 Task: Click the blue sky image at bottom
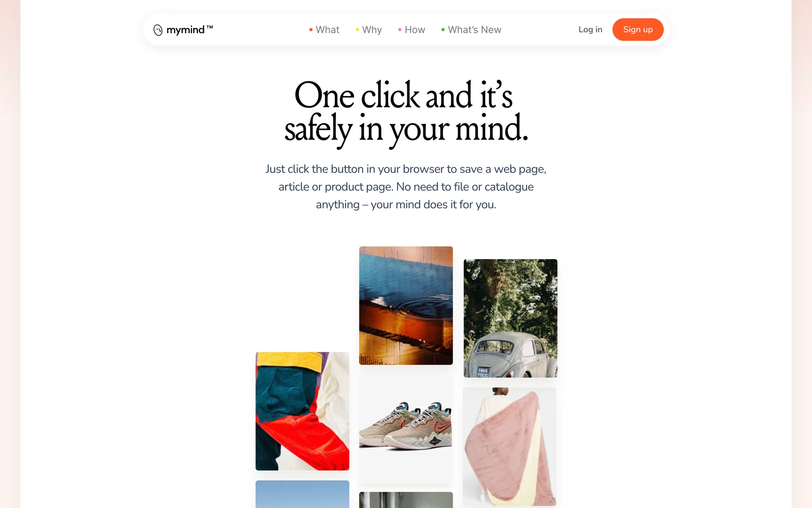point(302,494)
